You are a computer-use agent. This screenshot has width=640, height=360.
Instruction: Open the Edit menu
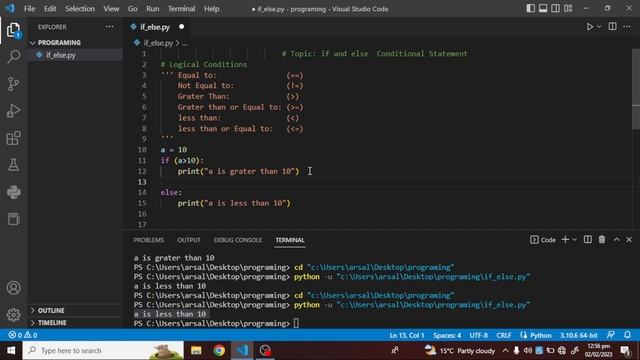pyautogui.click(x=50, y=9)
